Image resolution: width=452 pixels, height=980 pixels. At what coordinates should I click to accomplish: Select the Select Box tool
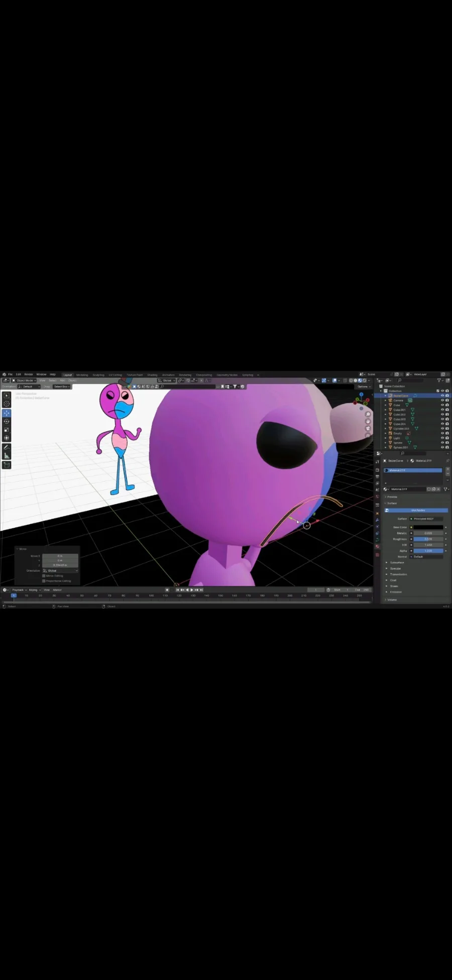[7, 396]
